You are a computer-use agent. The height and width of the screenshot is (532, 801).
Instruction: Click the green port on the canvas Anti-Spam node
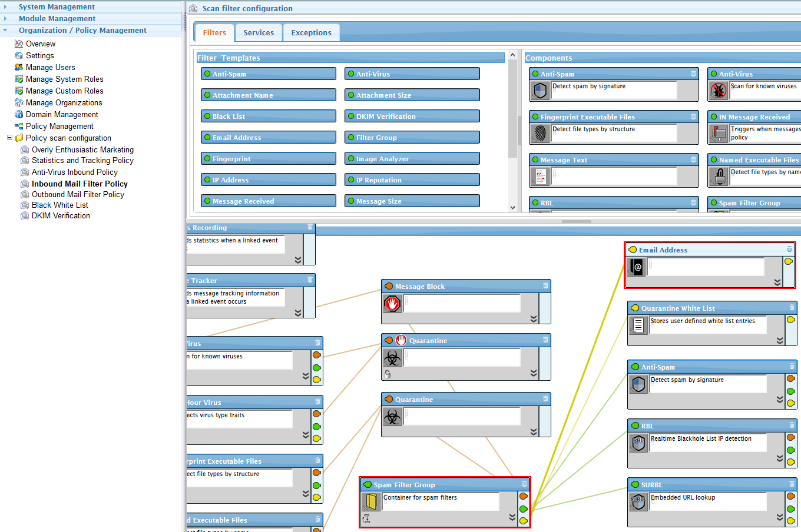791,391
